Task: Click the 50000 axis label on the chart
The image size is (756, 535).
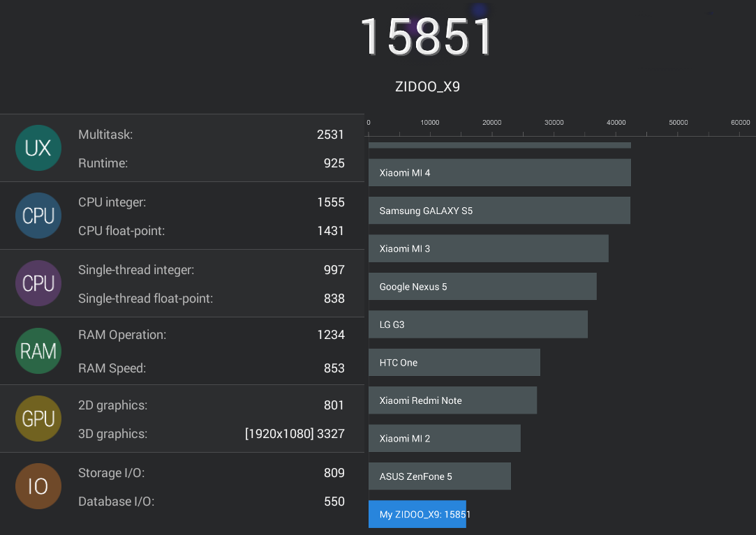Action: pyautogui.click(x=679, y=123)
